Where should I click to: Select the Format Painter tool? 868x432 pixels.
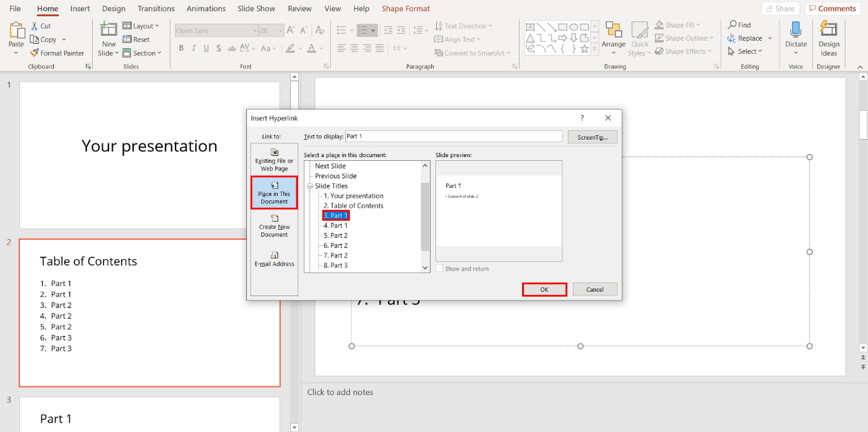58,53
